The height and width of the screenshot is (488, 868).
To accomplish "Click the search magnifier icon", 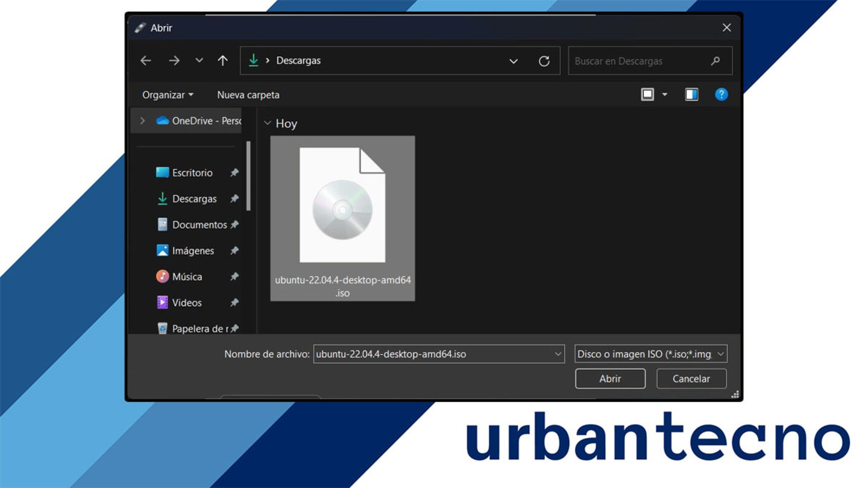I will tap(715, 60).
